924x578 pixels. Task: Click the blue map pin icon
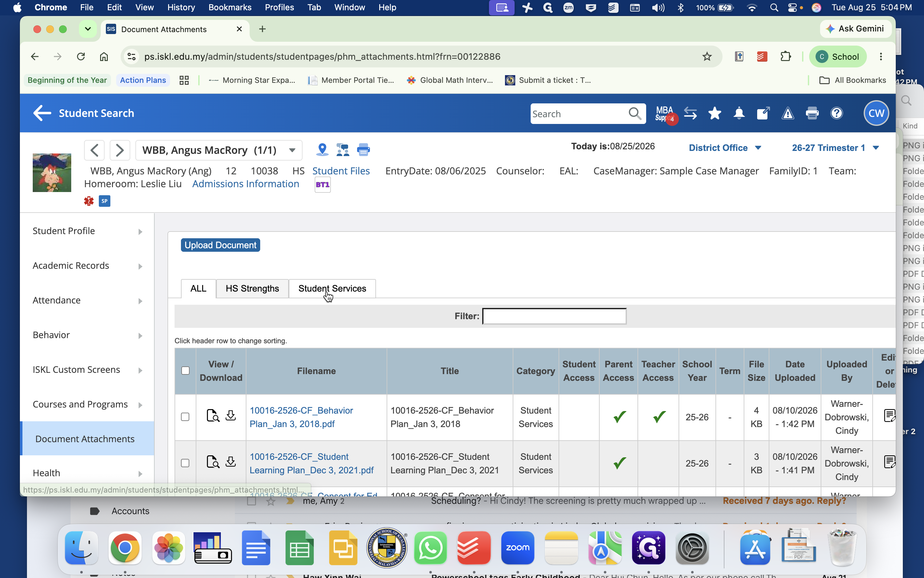pyautogui.click(x=322, y=149)
